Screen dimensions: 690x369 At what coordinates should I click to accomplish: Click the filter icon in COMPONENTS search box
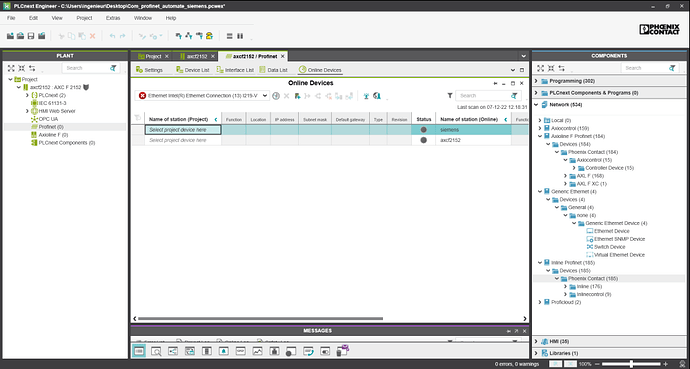672,68
